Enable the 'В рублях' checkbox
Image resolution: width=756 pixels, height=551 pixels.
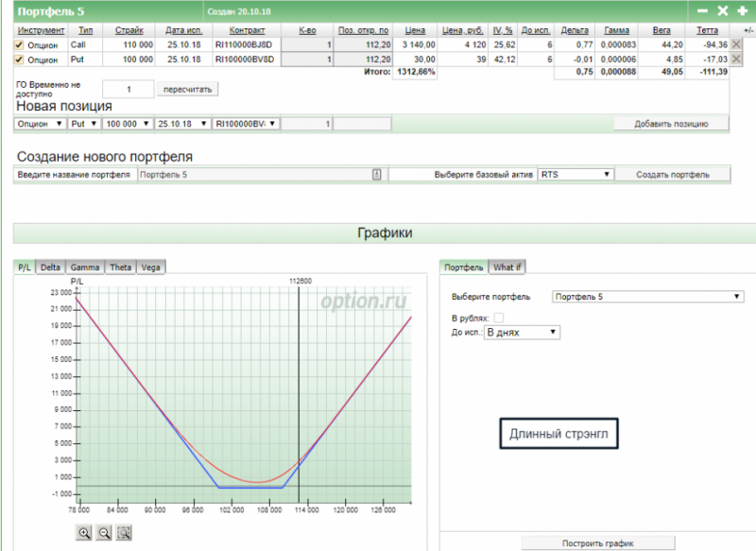click(499, 318)
